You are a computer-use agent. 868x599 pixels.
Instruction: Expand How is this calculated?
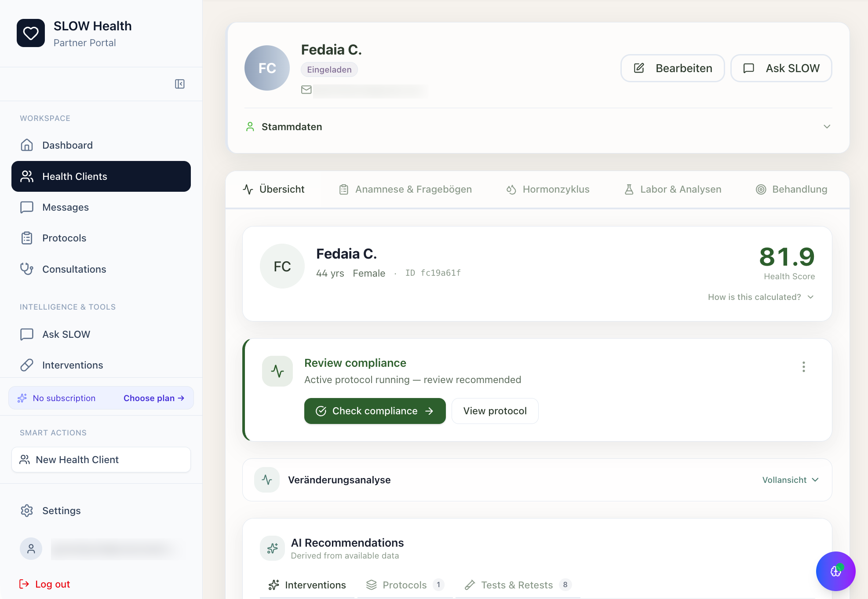[x=761, y=297]
